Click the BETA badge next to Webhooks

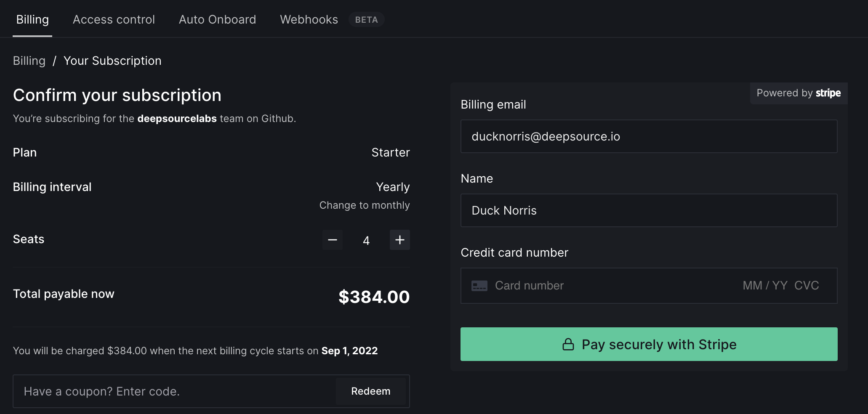(366, 19)
